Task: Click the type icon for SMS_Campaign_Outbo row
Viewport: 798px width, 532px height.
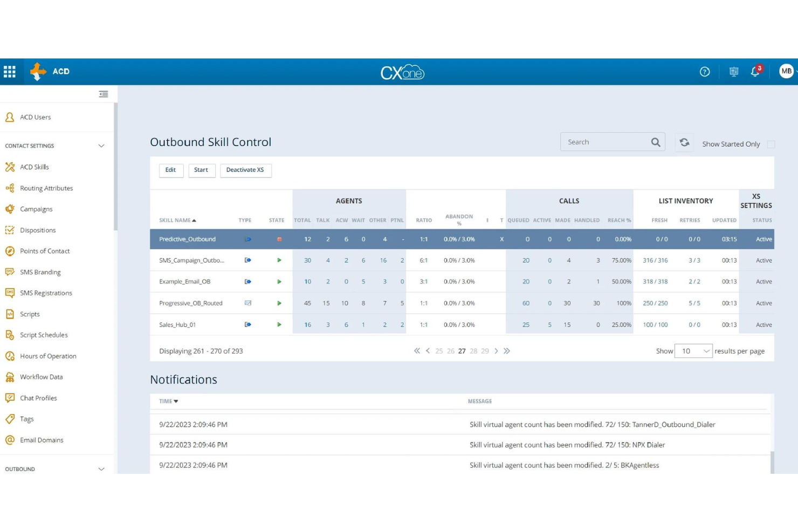Action: 248,260
